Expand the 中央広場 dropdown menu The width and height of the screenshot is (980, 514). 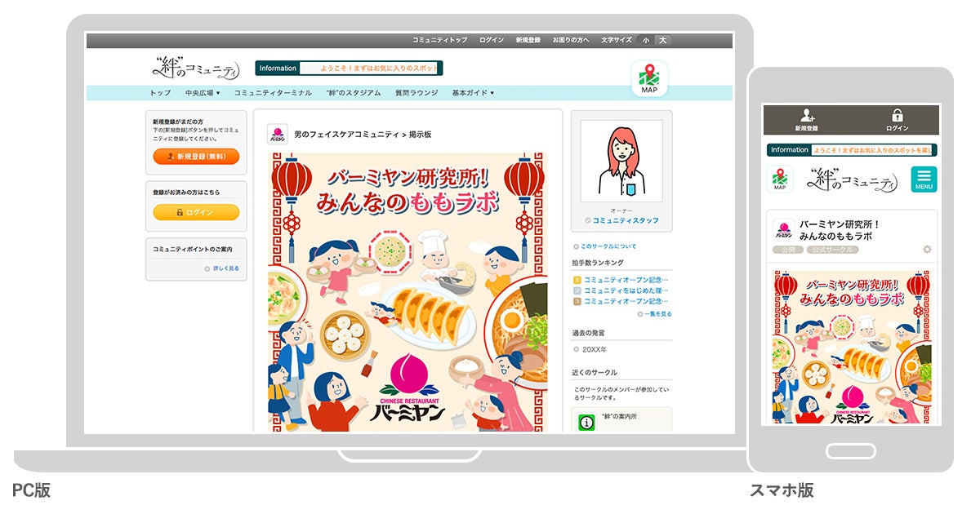(203, 93)
